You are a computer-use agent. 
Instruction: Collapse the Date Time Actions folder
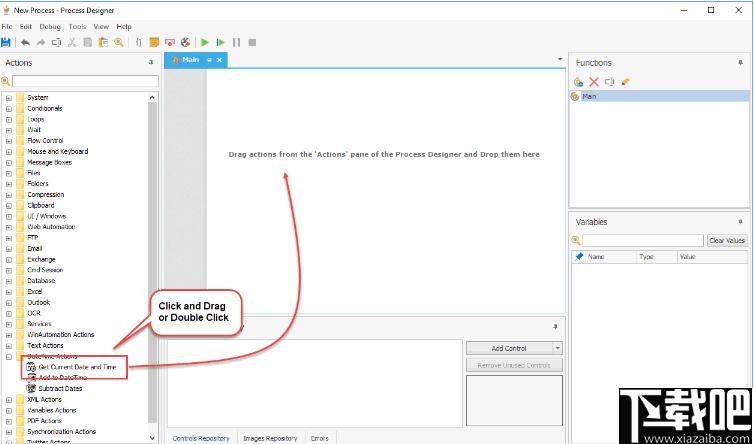(9, 357)
